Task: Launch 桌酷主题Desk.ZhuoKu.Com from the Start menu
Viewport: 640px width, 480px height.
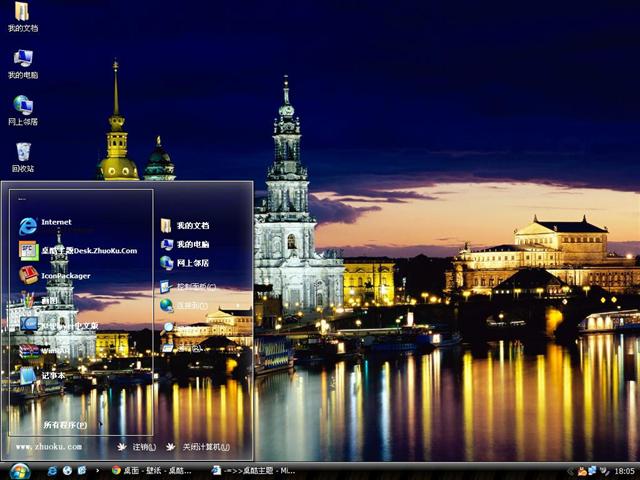Action: (x=78, y=251)
